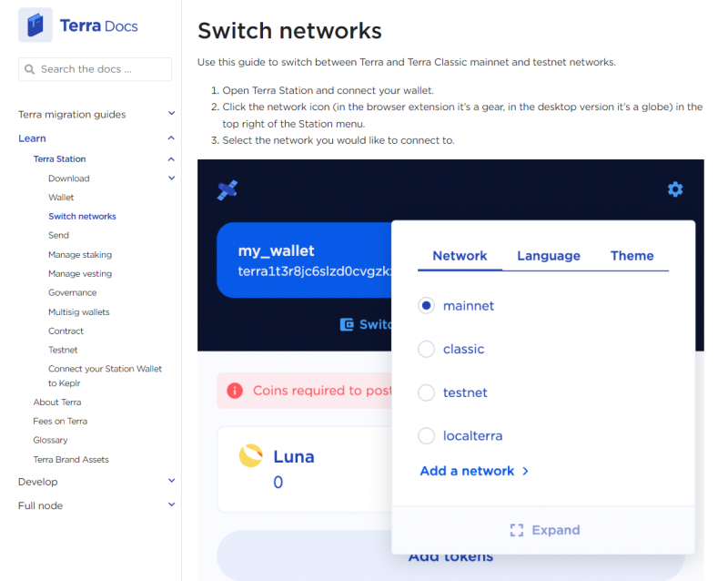The height and width of the screenshot is (581, 728).
Task: Open the Governance docs page
Action: 73,293
